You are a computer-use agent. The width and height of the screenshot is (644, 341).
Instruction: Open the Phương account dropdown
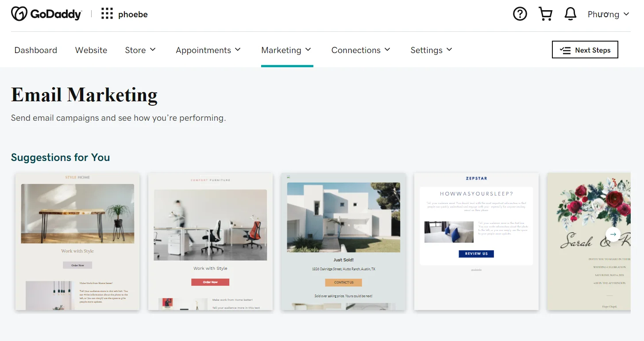[x=608, y=14]
